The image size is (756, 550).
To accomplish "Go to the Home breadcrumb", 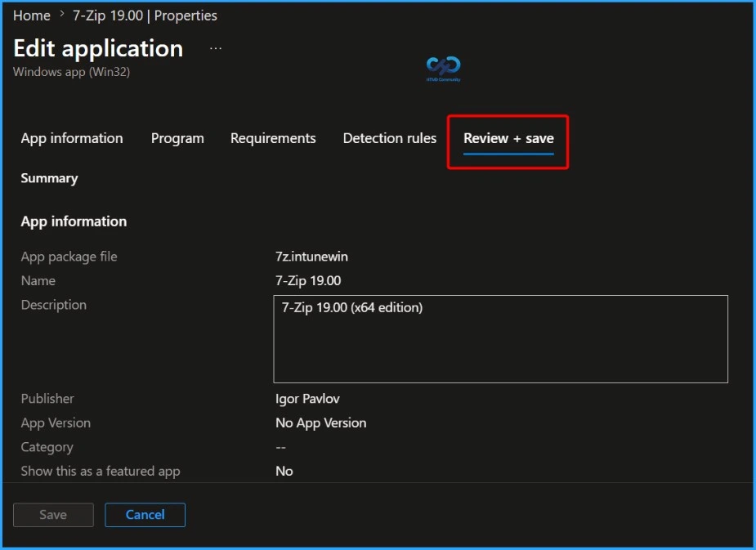I will click(31, 16).
